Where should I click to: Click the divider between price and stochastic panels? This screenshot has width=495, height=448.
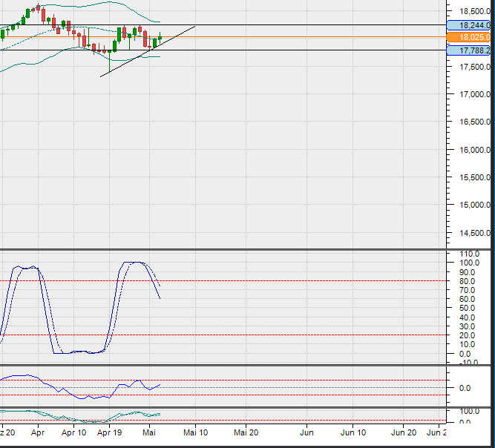pyautogui.click(x=223, y=249)
